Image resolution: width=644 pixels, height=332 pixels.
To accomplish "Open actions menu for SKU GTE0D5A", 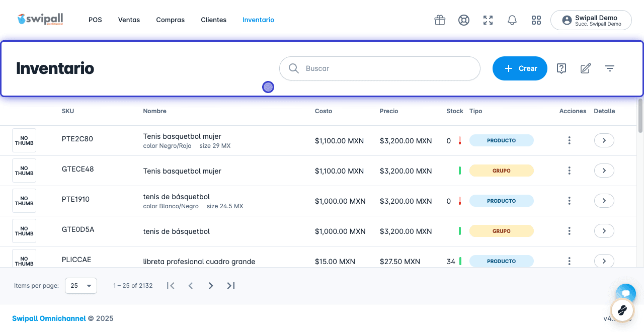I will (x=569, y=231).
